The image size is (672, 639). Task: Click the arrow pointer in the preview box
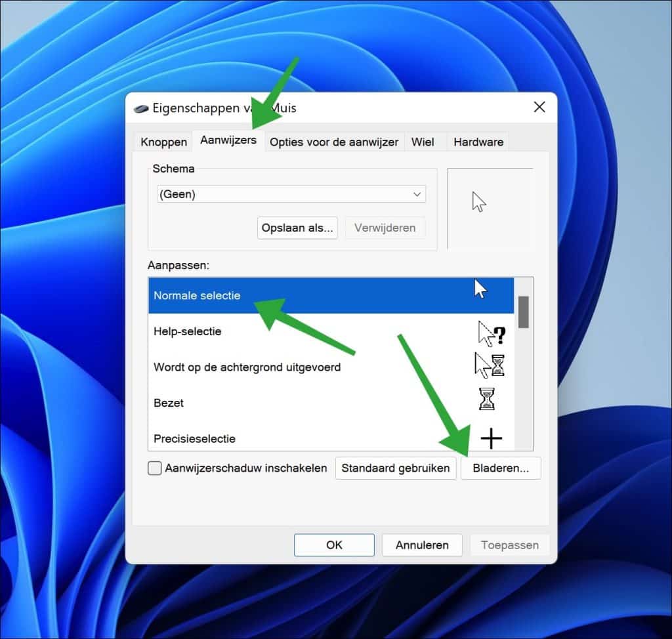coord(480,201)
